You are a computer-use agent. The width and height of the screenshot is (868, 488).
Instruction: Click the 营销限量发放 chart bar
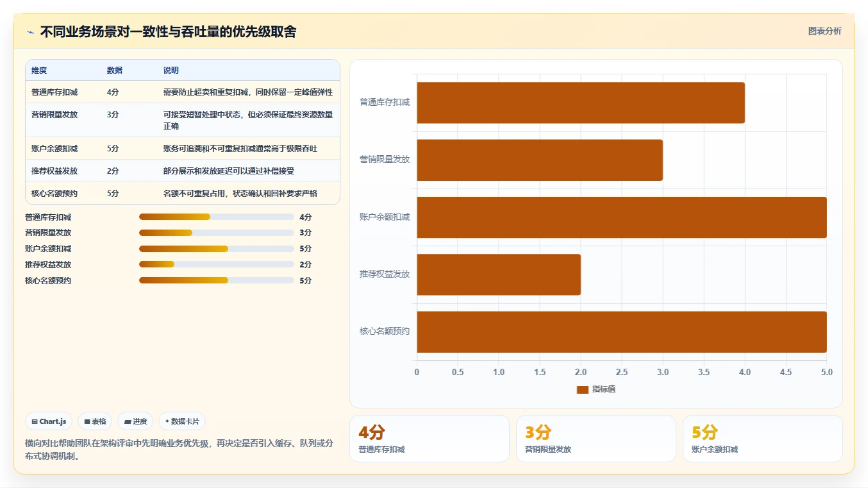pos(540,160)
